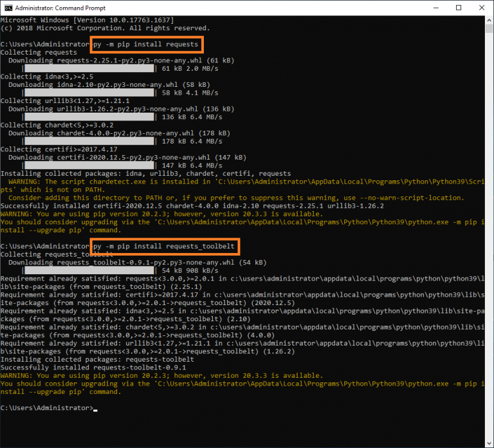Click 'Collecting chardet<5,>=3.0.2' line

tap(57, 125)
